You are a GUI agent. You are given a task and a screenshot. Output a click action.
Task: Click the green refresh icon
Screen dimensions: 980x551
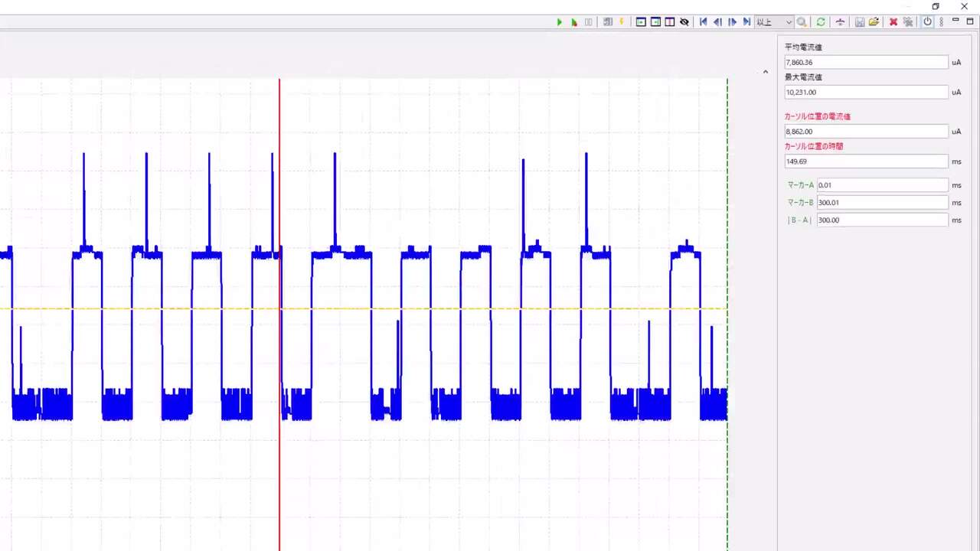point(821,22)
